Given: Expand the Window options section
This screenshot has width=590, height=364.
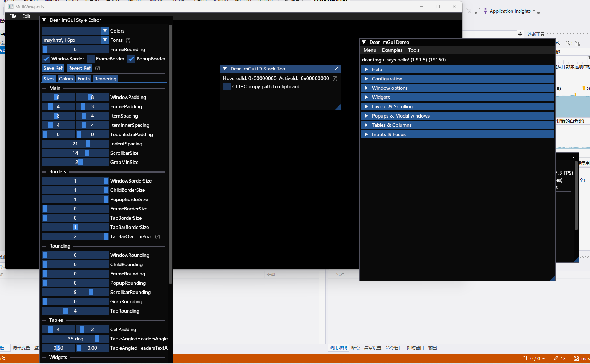Looking at the screenshot, I should [457, 88].
